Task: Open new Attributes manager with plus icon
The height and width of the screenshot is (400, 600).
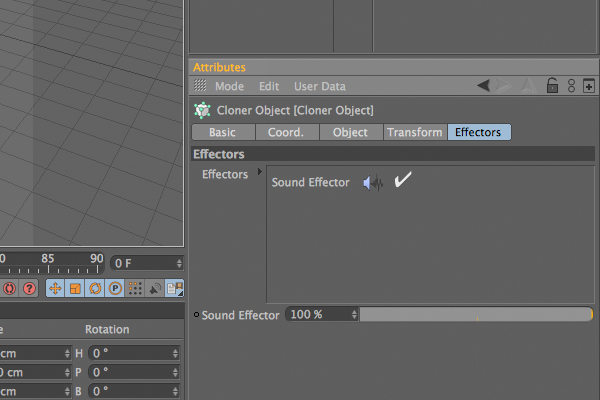Action: (589, 86)
